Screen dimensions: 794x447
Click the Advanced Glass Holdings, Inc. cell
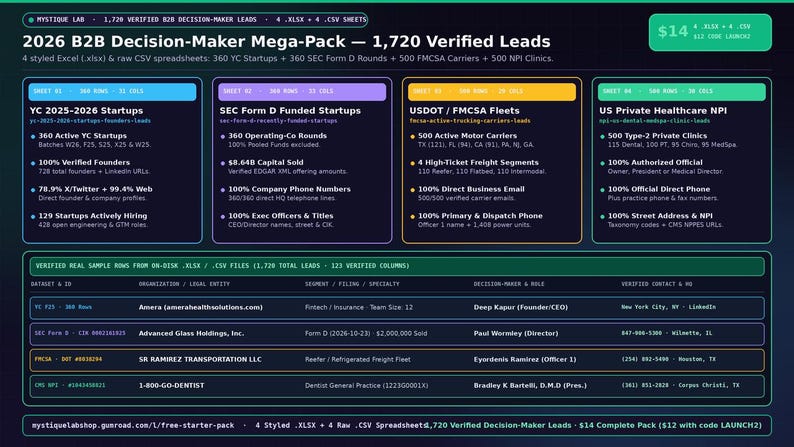coord(191,334)
